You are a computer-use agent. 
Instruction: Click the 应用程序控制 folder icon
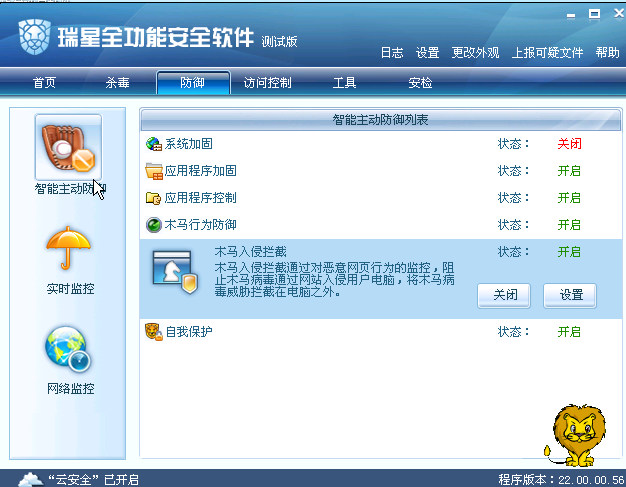(153, 198)
